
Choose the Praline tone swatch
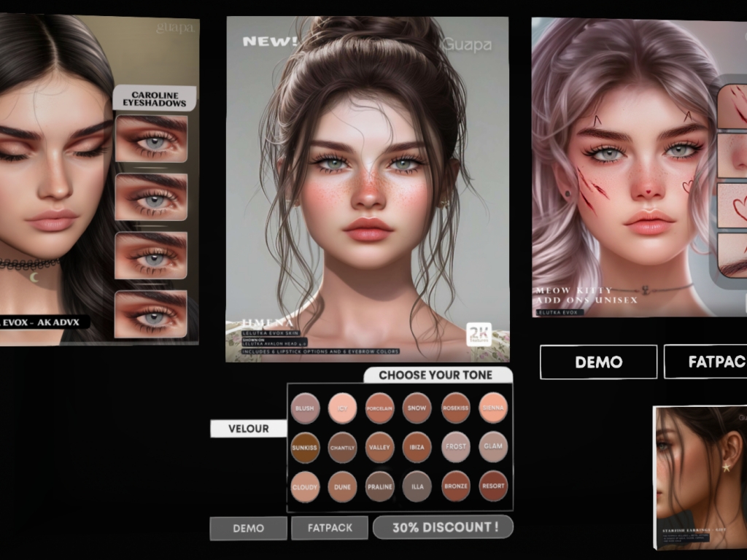click(x=379, y=486)
